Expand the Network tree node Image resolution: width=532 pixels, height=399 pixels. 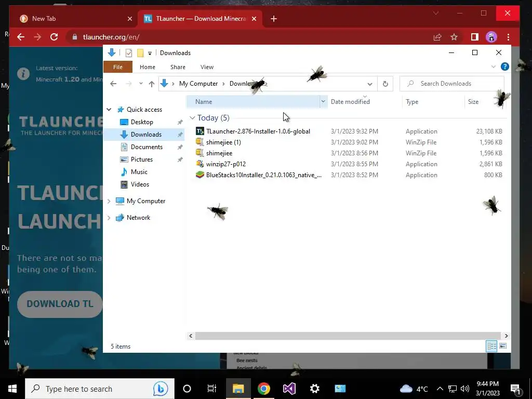109,218
